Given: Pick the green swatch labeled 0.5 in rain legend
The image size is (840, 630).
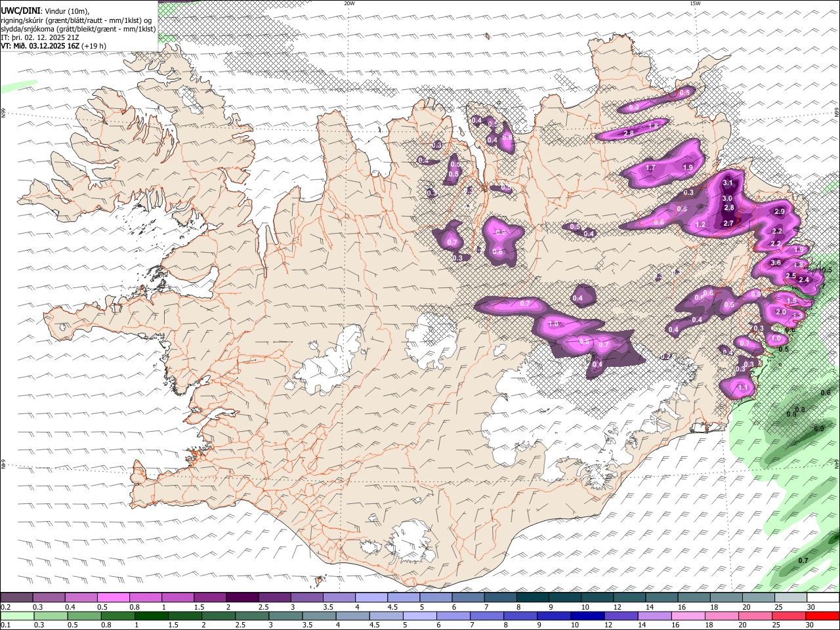Looking at the screenshot, I should pyautogui.click(x=84, y=616).
